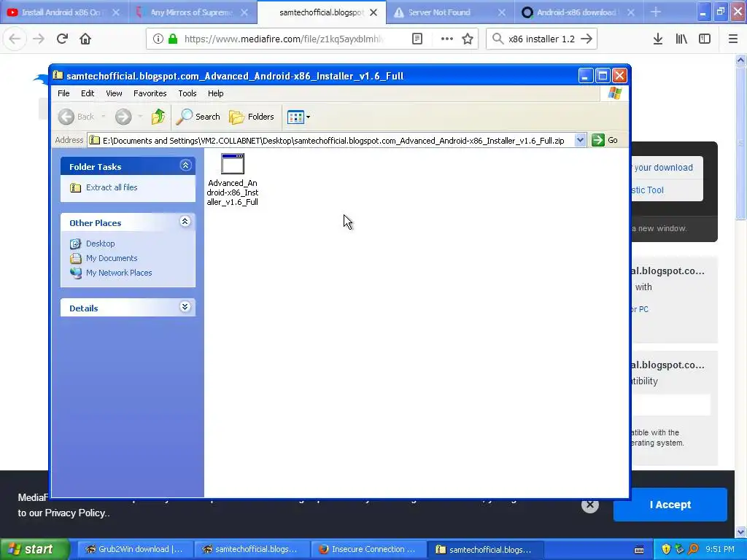Viewport: 747px width, 560px height.
Task: Open the Advanced_Android-x86_Installer_v1.6_Full file
Action: [233, 179]
